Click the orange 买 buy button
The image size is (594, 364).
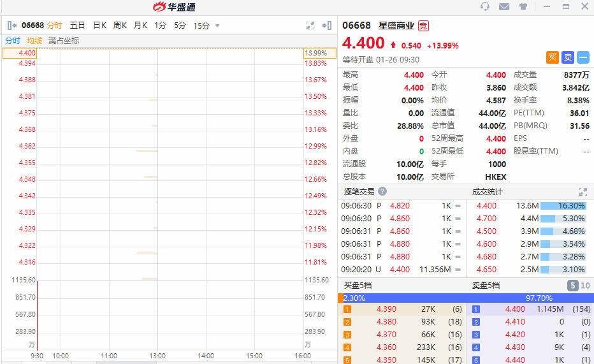(x=553, y=57)
